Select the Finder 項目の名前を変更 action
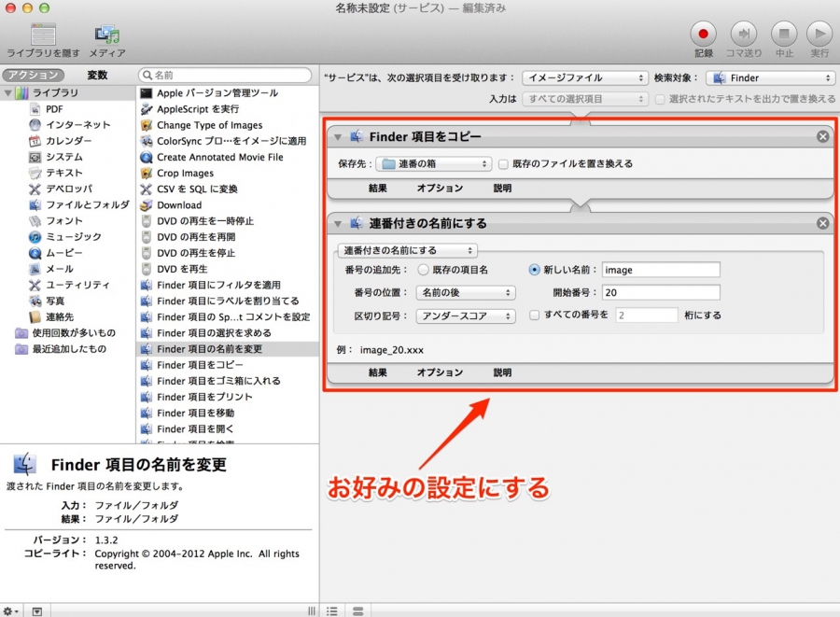The width and height of the screenshot is (840, 617). 228,349
